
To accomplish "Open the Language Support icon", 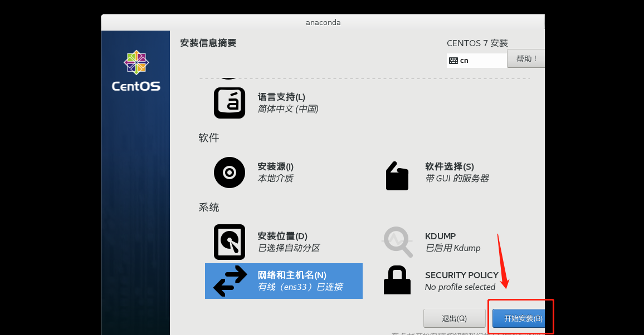I will tap(229, 103).
